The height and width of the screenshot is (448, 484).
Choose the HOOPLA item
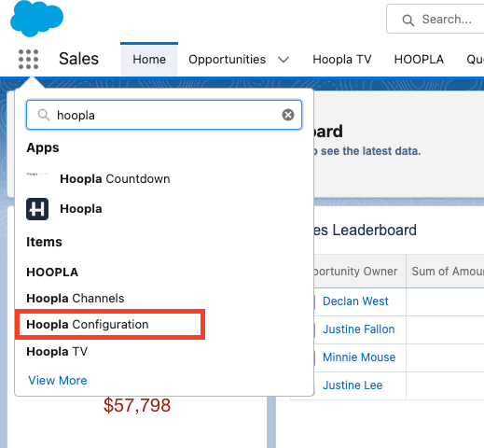pos(52,273)
